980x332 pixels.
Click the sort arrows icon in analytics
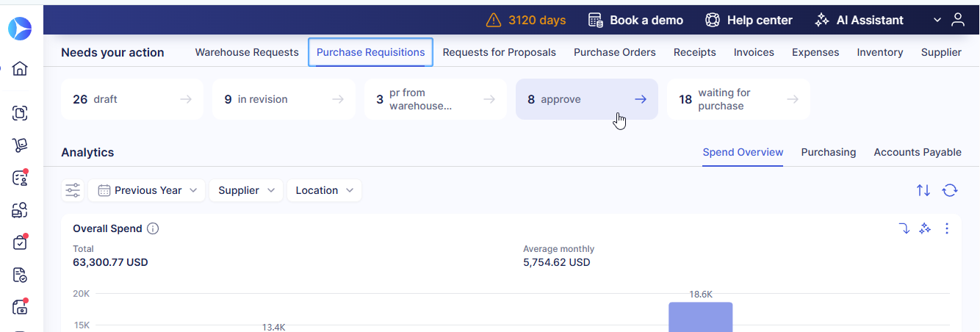(x=923, y=190)
